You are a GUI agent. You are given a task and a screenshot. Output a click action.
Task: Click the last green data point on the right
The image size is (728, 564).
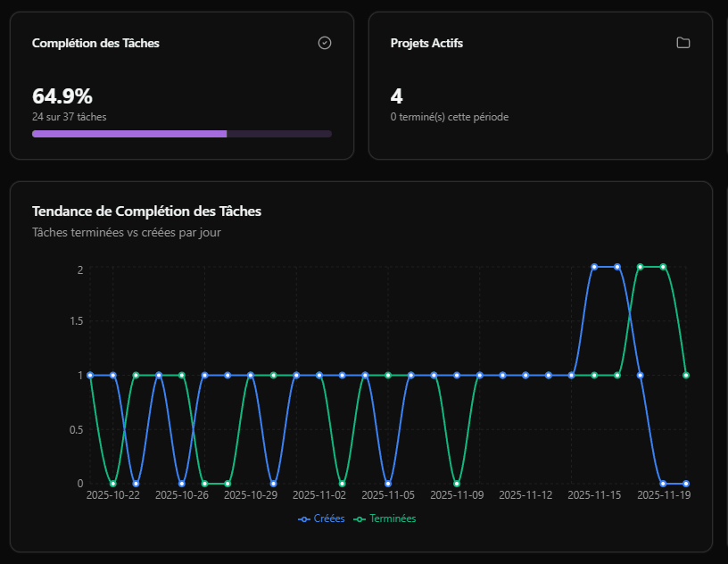click(686, 375)
